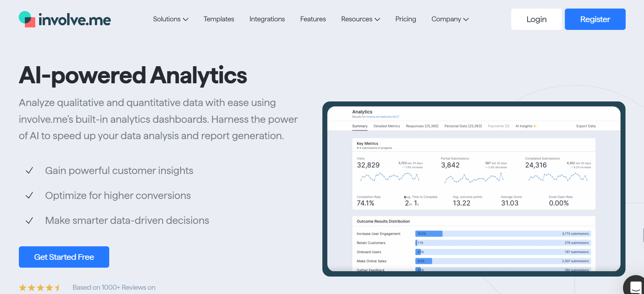Expand the Company dropdown menu
The width and height of the screenshot is (644, 294).
(x=450, y=19)
